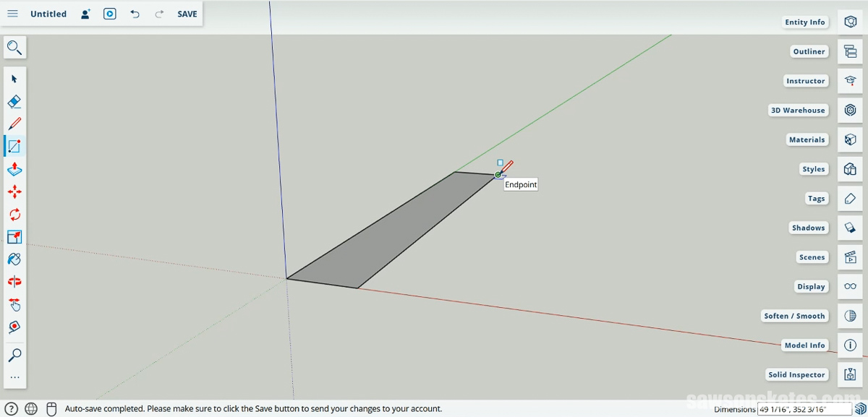868x417 pixels.
Task: Click the Scenes label
Action: [x=812, y=257]
